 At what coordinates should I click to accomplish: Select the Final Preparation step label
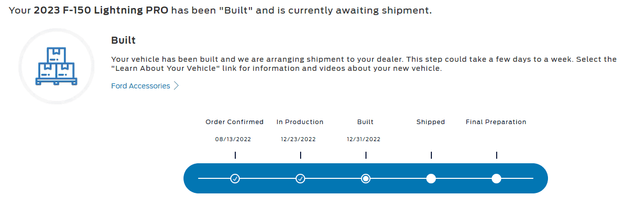(496, 122)
